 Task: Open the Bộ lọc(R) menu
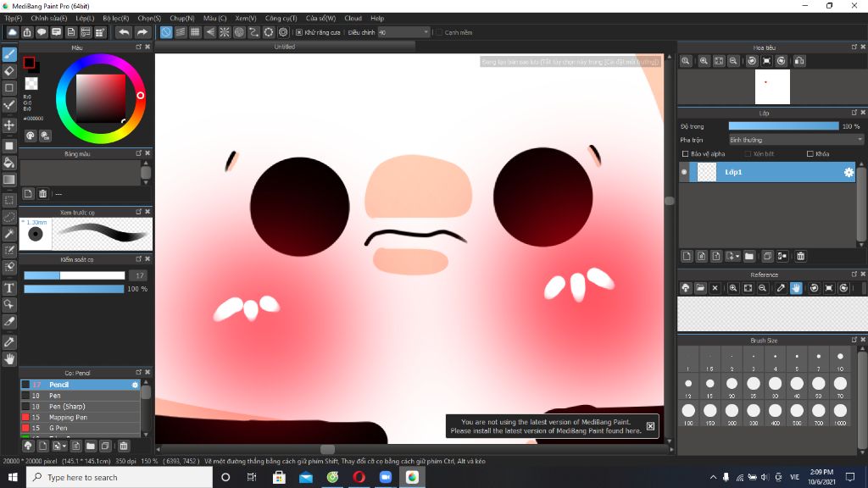click(x=115, y=19)
